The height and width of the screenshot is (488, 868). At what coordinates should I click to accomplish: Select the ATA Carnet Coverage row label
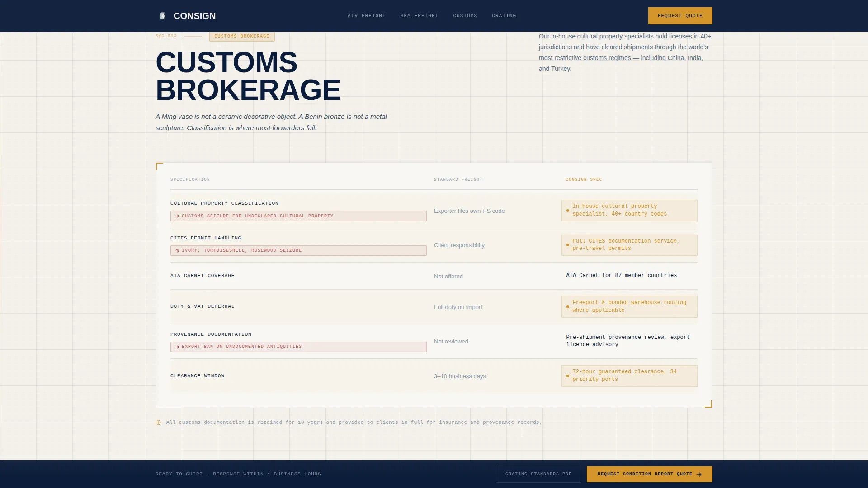pos(203,276)
